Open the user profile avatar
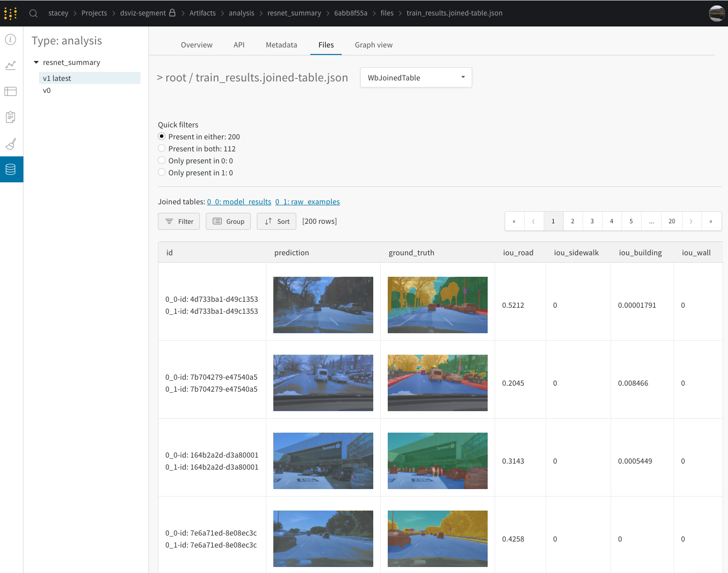 (717, 13)
